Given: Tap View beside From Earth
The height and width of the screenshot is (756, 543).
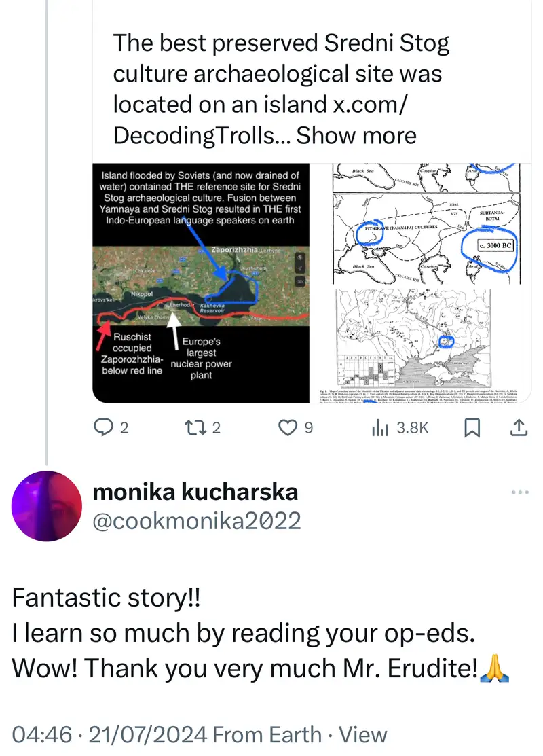Looking at the screenshot, I should (363, 734).
